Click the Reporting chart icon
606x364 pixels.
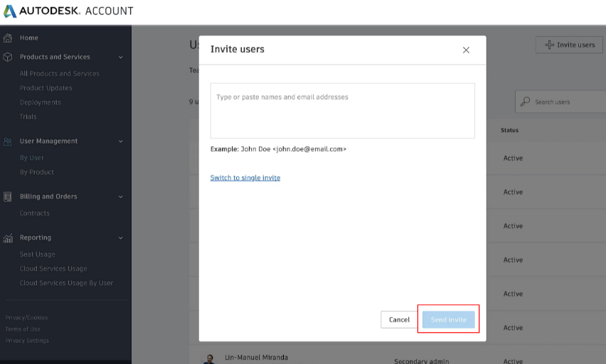[8, 238]
